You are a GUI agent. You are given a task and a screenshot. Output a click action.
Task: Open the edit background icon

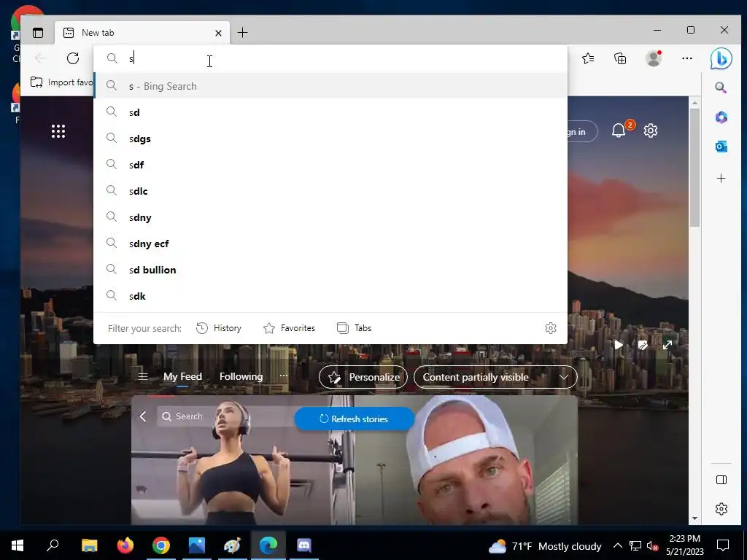(x=643, y=345)
